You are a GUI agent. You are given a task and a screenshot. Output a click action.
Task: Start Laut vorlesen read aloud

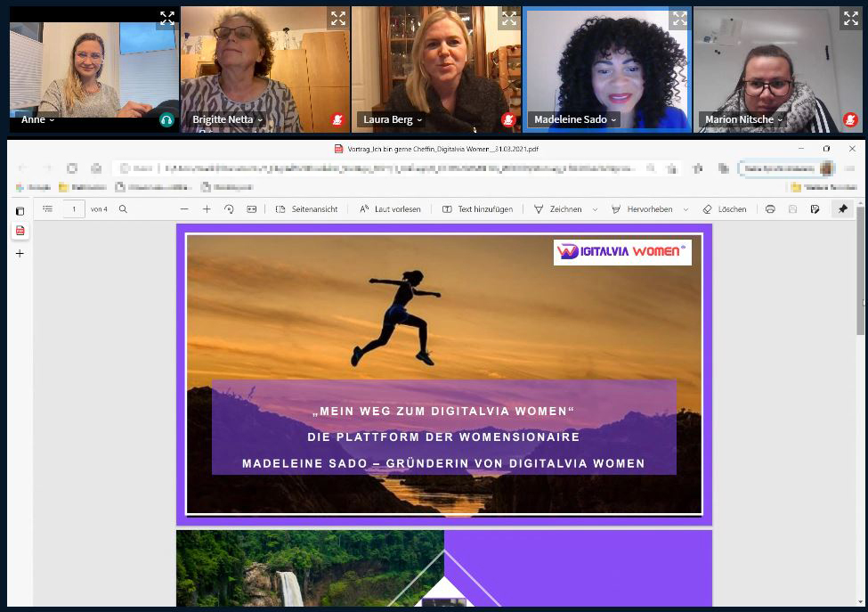point(390,209)
